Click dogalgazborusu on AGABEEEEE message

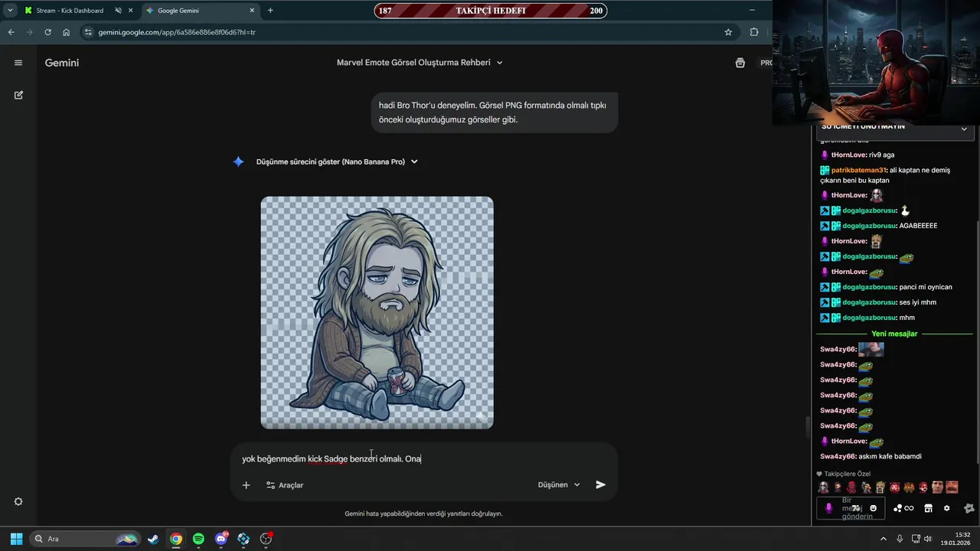[x=869, y=226]
